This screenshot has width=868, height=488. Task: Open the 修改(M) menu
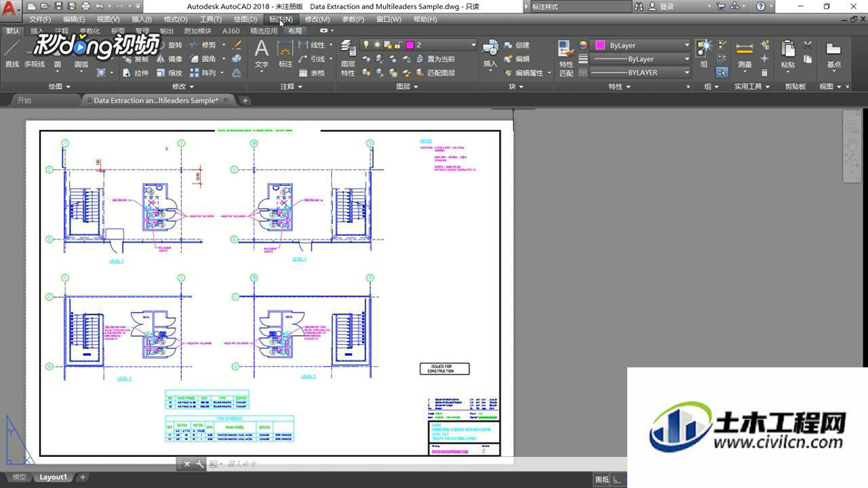pos(317,19)
